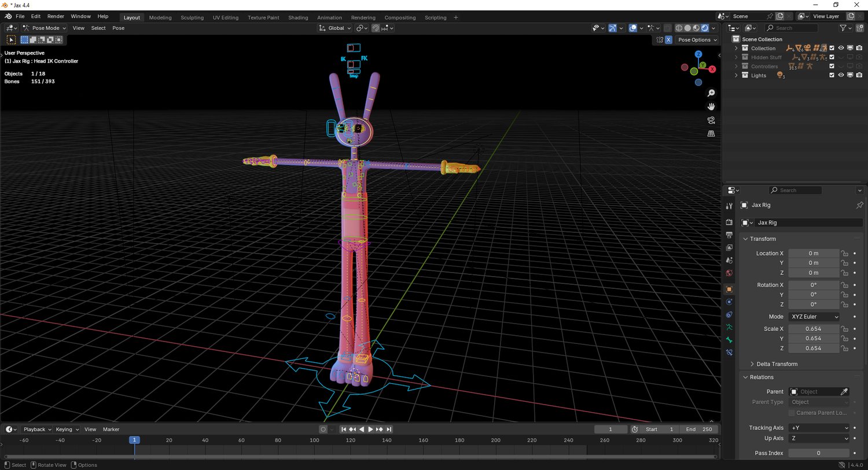Image resolution: width=868 pixels, height=470 pixels.
Task: Switch to the Sculpting workspace tab
Action: coord(192,17)
